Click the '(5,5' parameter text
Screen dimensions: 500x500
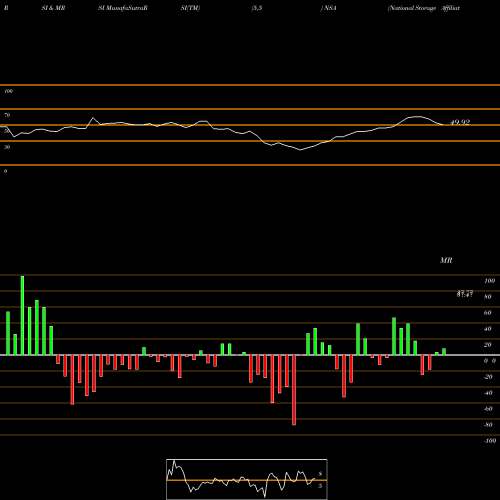pyautogui.click(x=257, y=8)
